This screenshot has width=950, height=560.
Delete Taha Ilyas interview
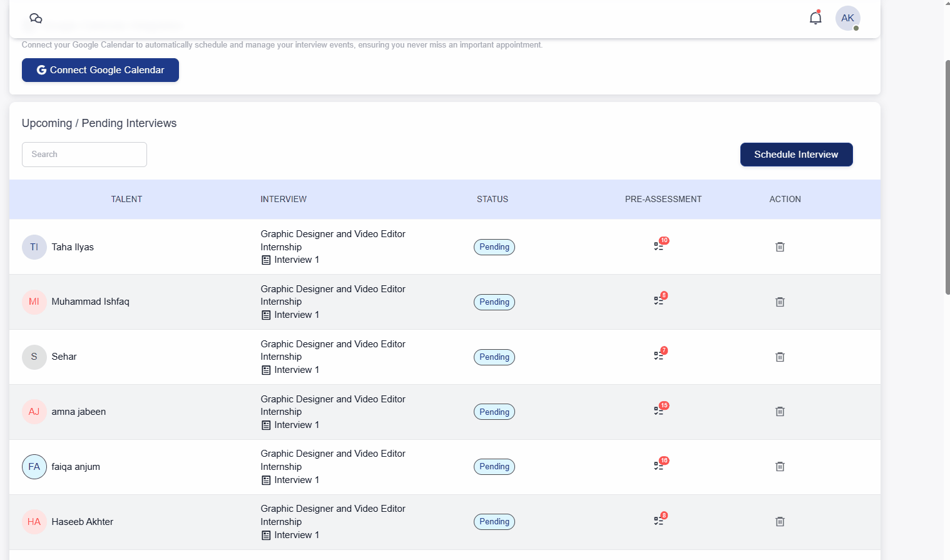(x=780, y=247)
